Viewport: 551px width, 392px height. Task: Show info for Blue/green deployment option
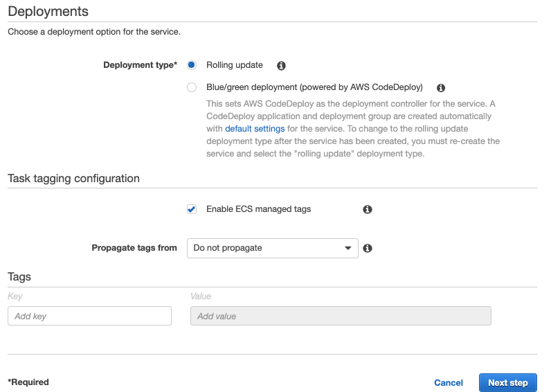[441, 87]
